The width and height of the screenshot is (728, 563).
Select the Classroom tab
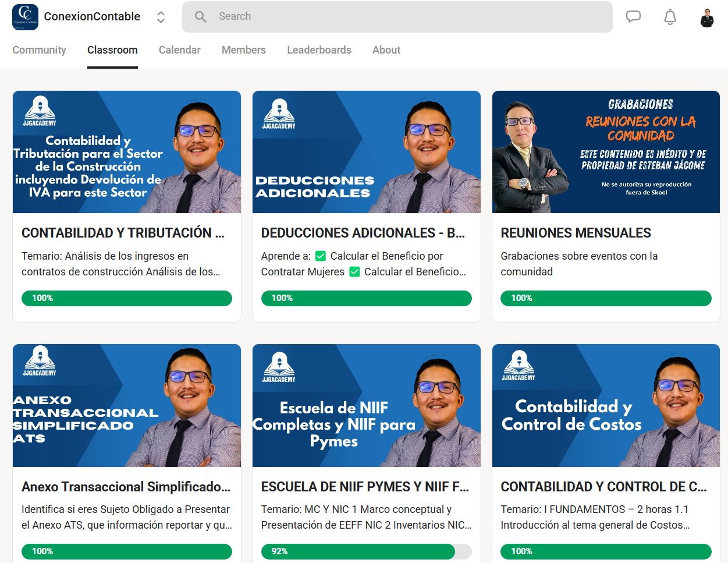[112, 50]
